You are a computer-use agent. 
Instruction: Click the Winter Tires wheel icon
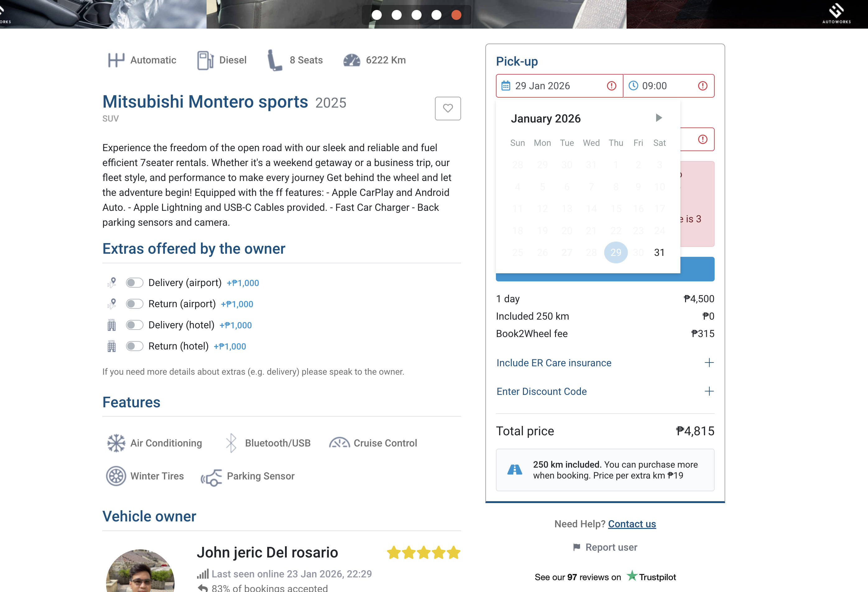pos(116,476)
